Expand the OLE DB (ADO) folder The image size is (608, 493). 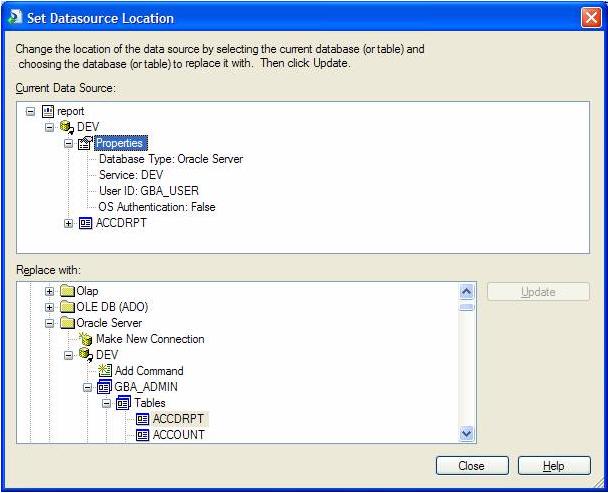pos(49,307)
